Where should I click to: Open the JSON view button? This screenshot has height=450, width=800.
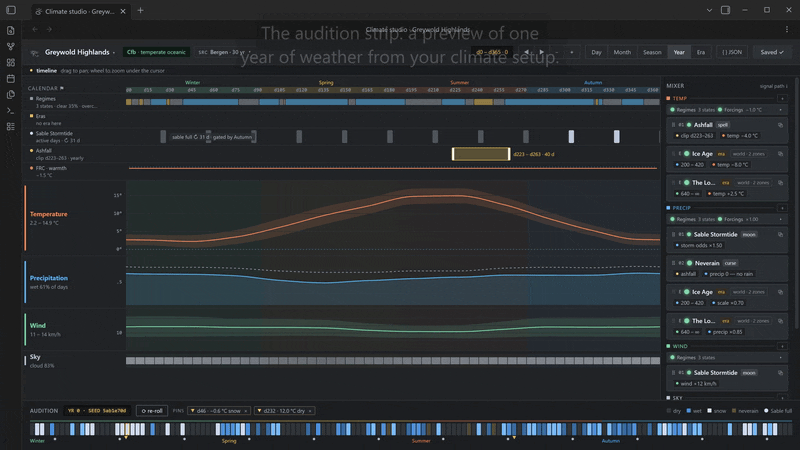click(732, 52)
